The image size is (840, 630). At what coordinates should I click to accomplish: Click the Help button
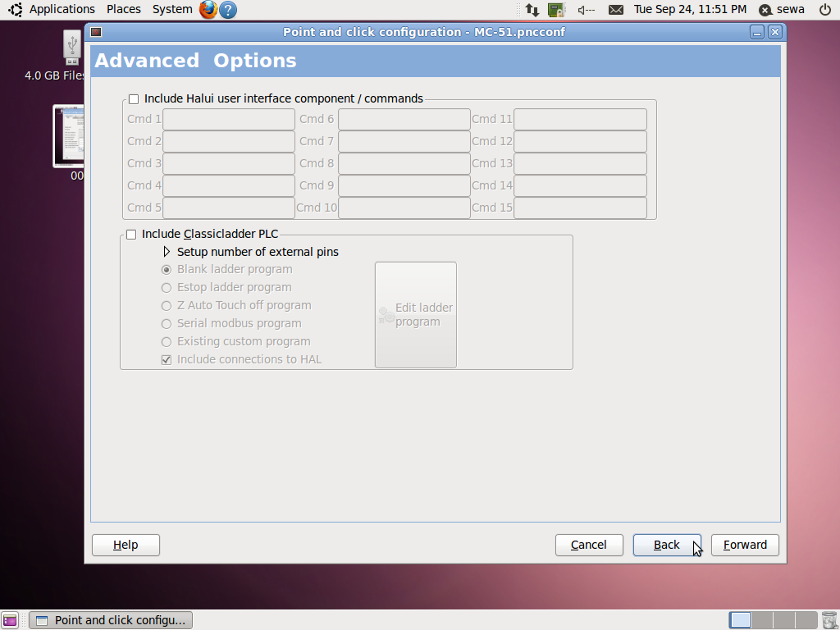(126, 545)
